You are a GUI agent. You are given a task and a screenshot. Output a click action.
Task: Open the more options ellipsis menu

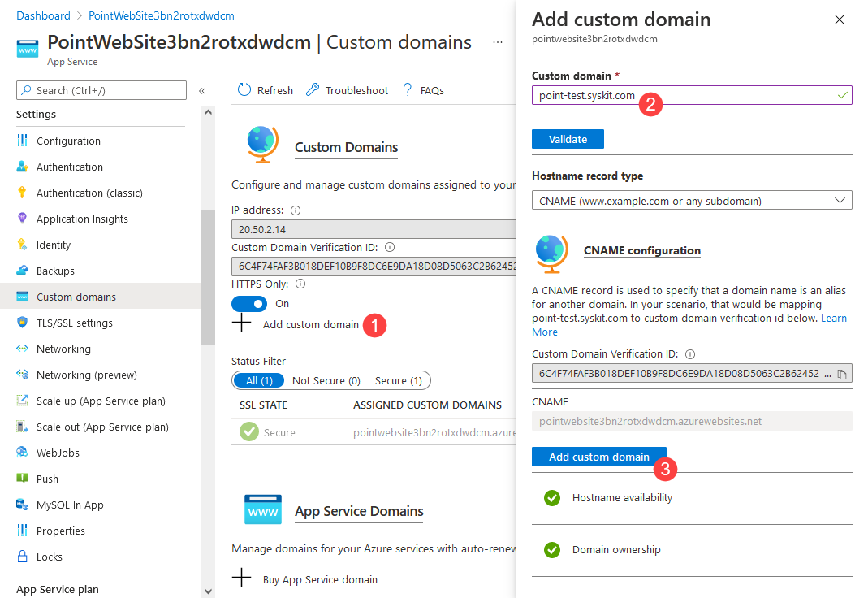(496, 43)
